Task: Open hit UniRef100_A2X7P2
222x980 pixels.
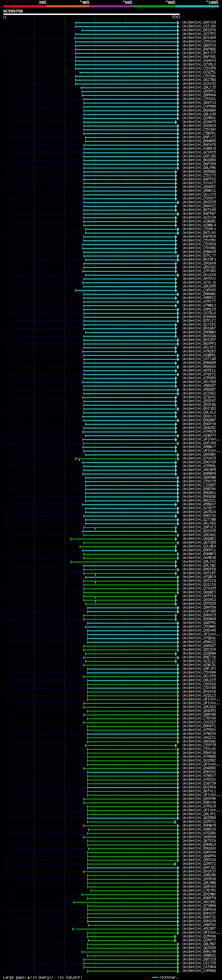Action: pos(199,34)
